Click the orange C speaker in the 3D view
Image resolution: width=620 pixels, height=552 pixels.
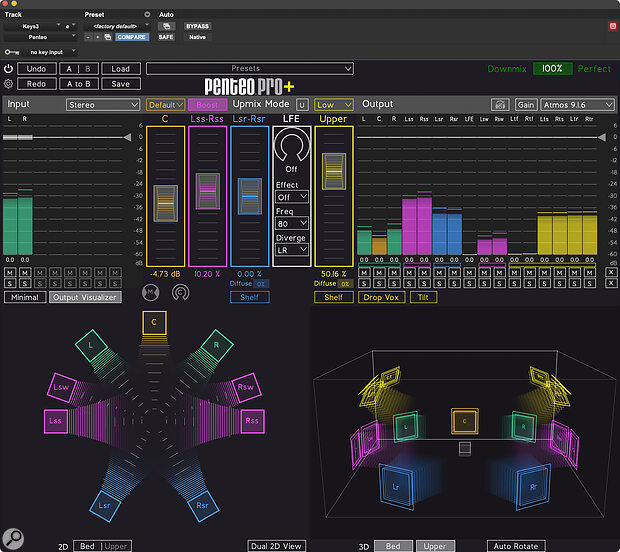pyautogui.click(x=465, y=421)
